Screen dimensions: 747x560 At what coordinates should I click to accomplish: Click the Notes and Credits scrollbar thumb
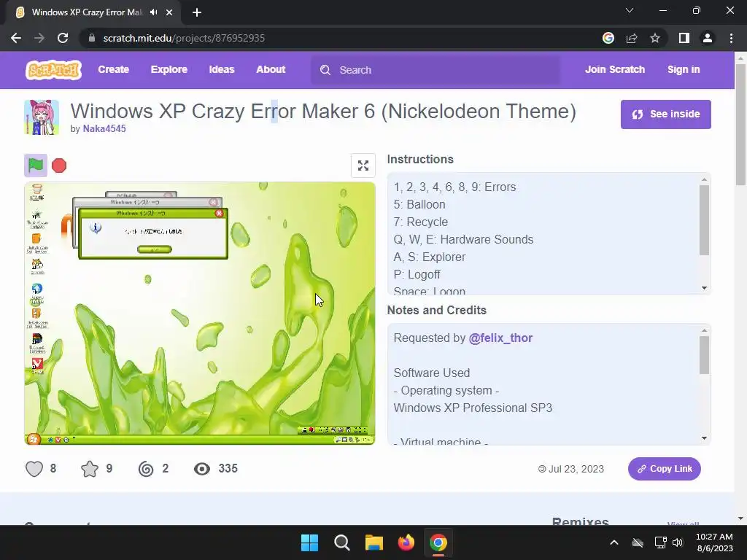[x=704, y=355]
